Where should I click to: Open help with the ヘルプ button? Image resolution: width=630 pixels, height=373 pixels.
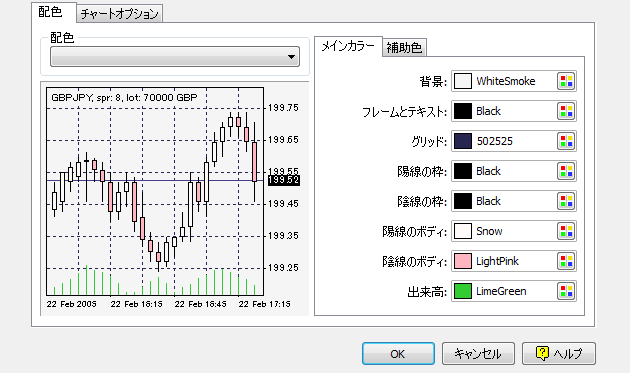click(x=558, y=354)
